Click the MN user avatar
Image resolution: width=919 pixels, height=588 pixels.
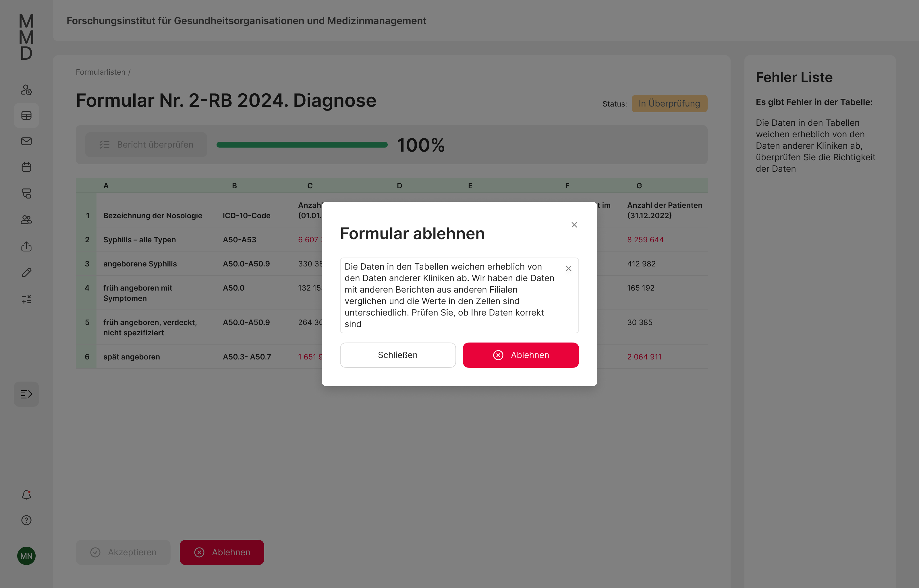coord(26,556)
